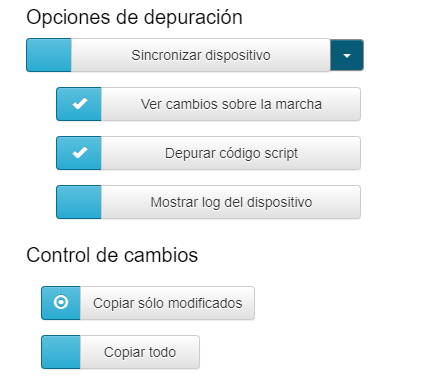441x384 pixels.
Task: Click the Mostrar log del dispositivo label
Action: (x=231, y=202)
